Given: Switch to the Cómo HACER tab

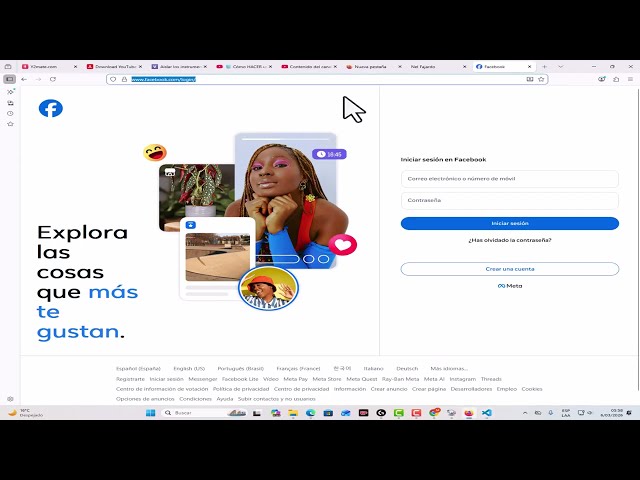Looking at the screenshot, I should [x=243, y=67].
